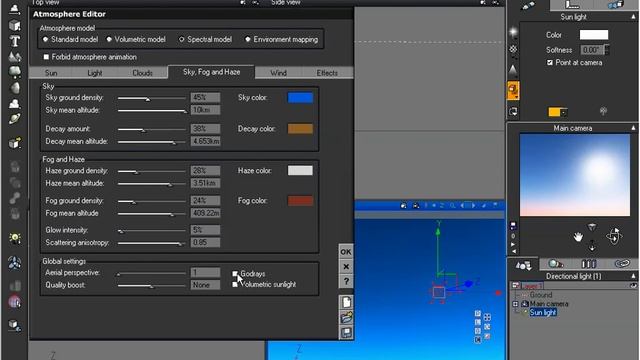Image resolution: width=640 pixels, height=360 pixels.
Task: Click the Aerial perspective value field
Action: [205, 273]
